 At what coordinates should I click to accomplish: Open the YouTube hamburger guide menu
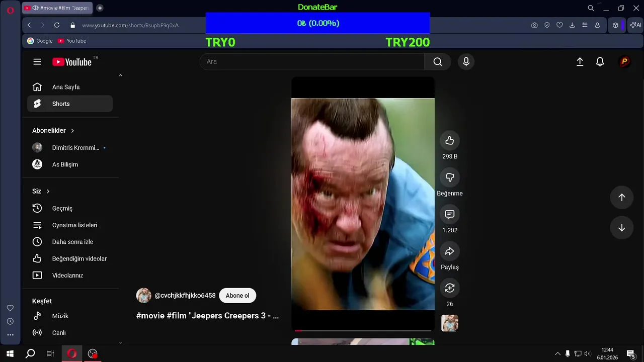point(37,62)
